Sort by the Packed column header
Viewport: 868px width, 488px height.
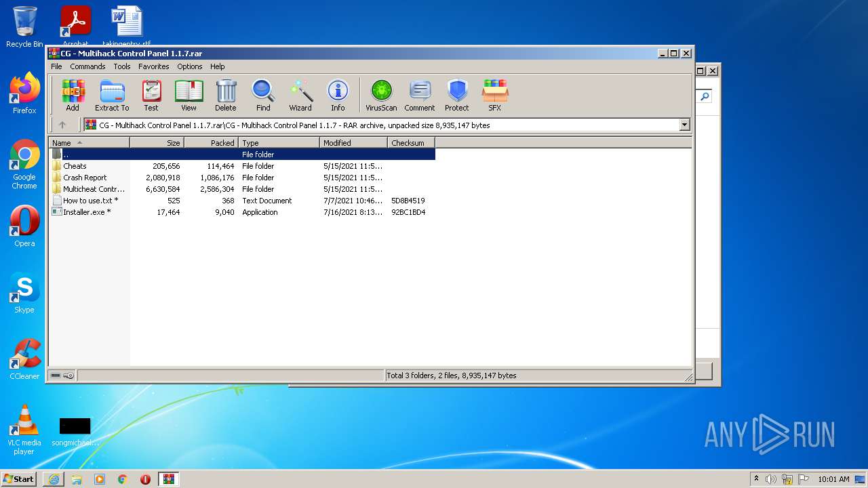pos(211,142)
